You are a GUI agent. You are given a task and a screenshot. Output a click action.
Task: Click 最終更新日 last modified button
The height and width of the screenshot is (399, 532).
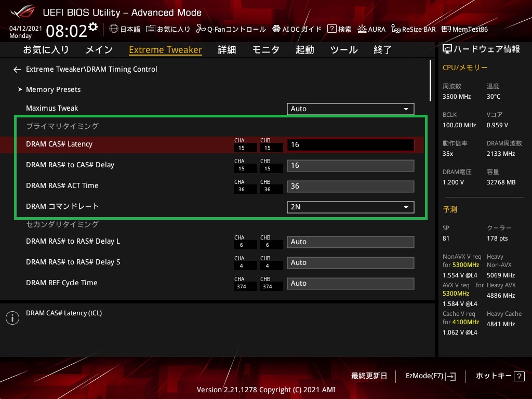pos(369,376)
